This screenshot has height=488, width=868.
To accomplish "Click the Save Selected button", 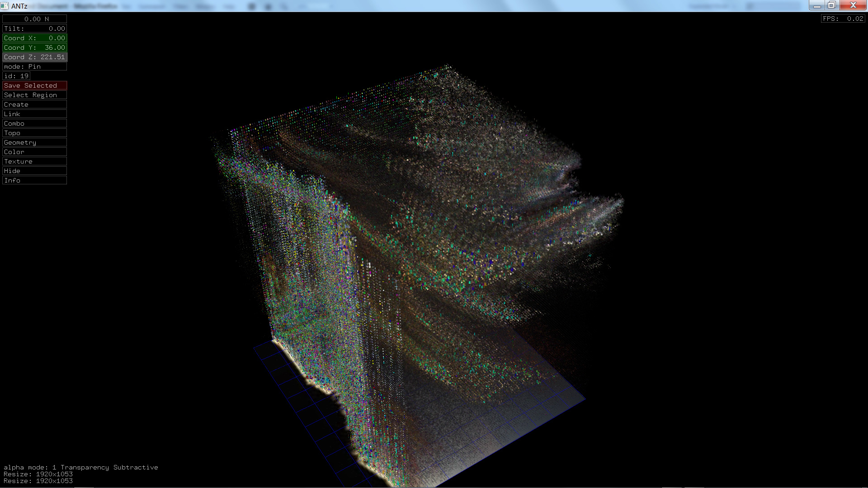I will [x=34, y=85].
